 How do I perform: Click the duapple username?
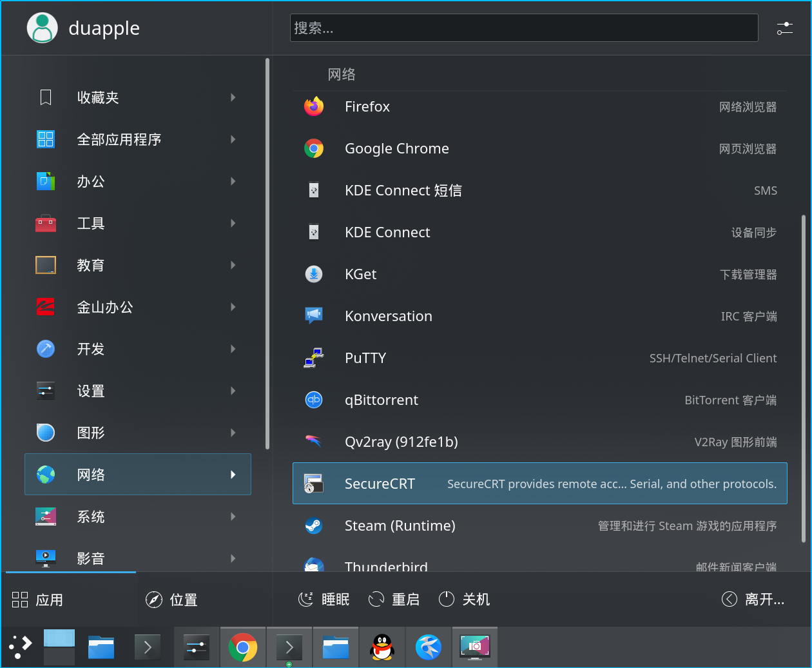104,28
